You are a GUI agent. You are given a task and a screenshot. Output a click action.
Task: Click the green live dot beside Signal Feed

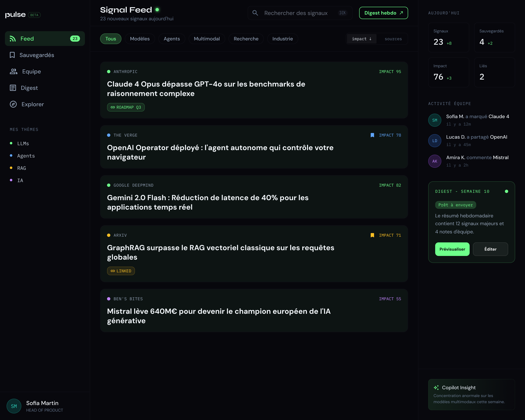point(157,10)
